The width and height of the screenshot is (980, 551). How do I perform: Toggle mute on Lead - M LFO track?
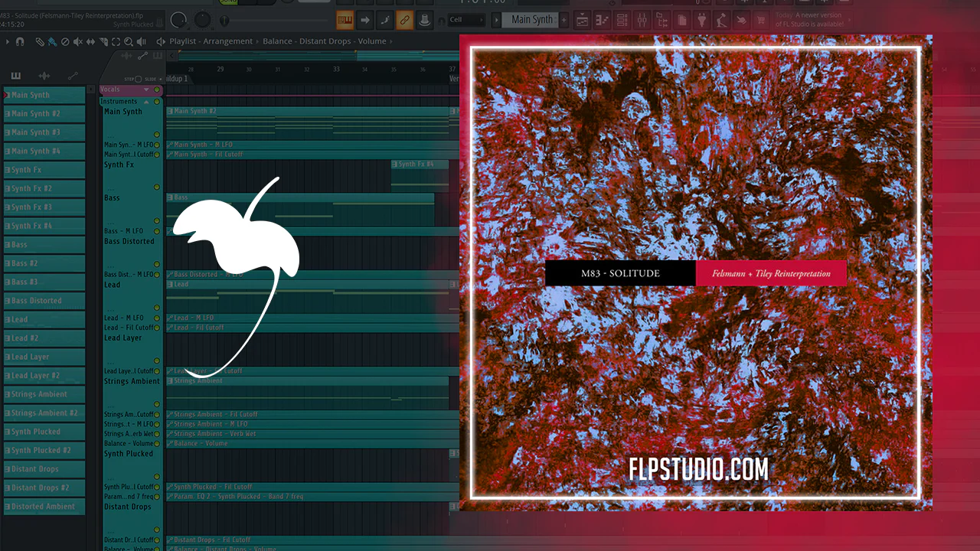point(157,318)
